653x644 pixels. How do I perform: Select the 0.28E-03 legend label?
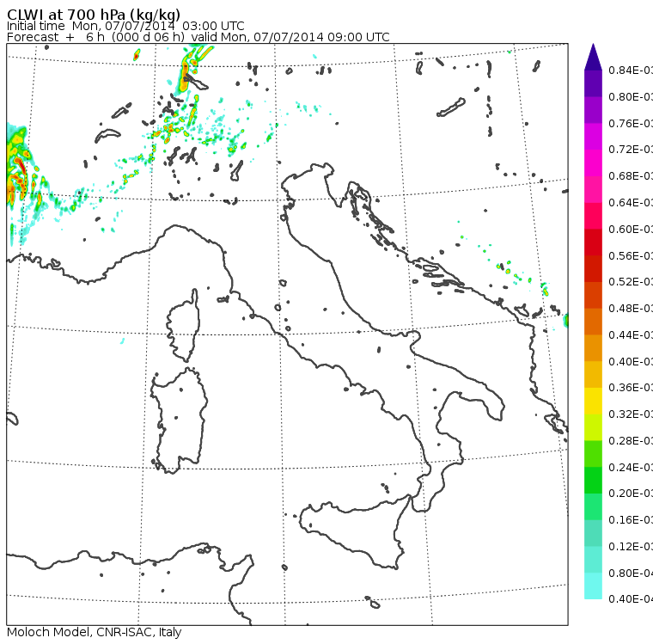pos(631,440)
